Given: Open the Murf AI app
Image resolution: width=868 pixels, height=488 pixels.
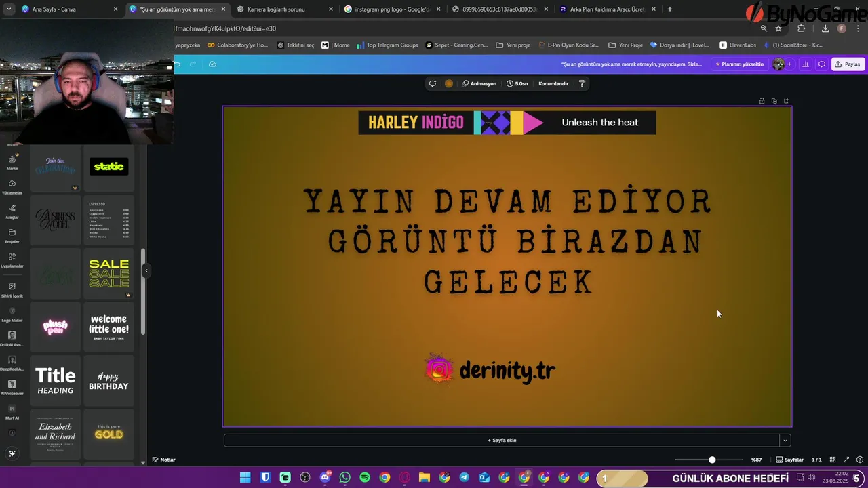Looking at the screenshot, I should tap(12, 412).
